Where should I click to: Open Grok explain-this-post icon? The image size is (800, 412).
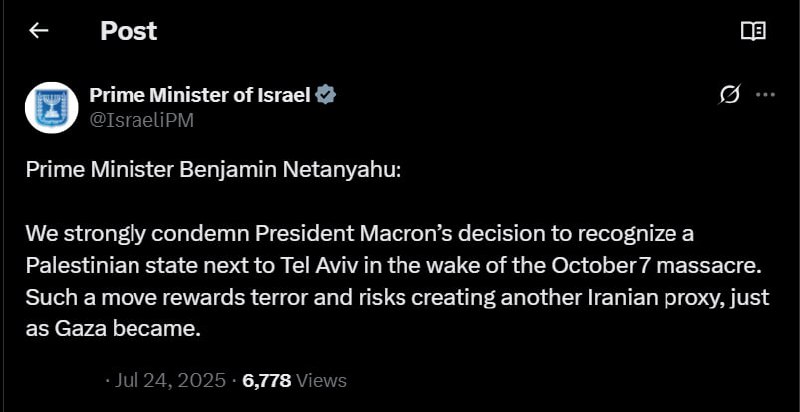[730, 95]
